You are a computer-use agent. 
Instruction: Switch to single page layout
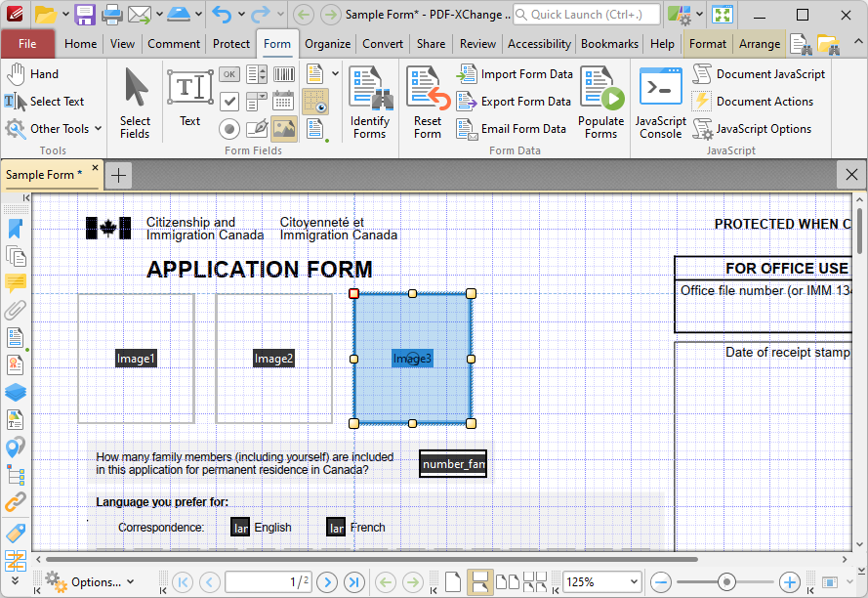453,582
